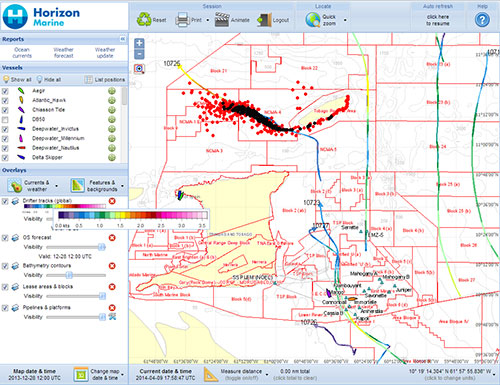The width and height of the screenshot is (500, 385).
Task: Expand Currents & weather dropdown arrow
Action: [56, 186]
